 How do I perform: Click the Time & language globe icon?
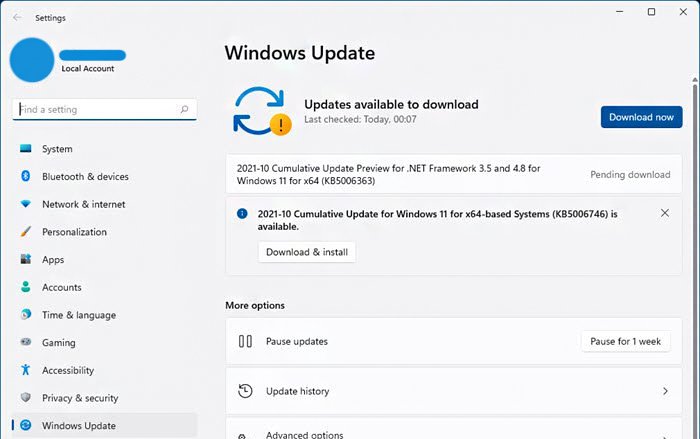coord(25,314)
